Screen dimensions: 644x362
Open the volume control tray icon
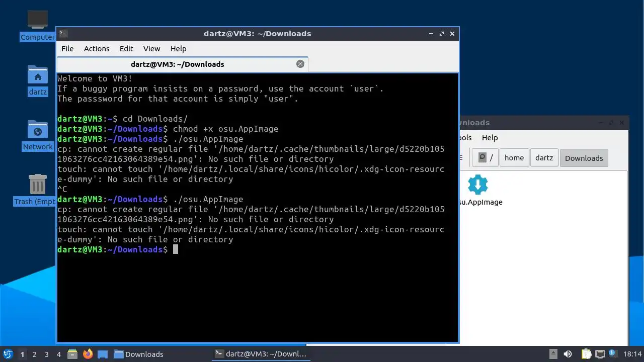568,354
